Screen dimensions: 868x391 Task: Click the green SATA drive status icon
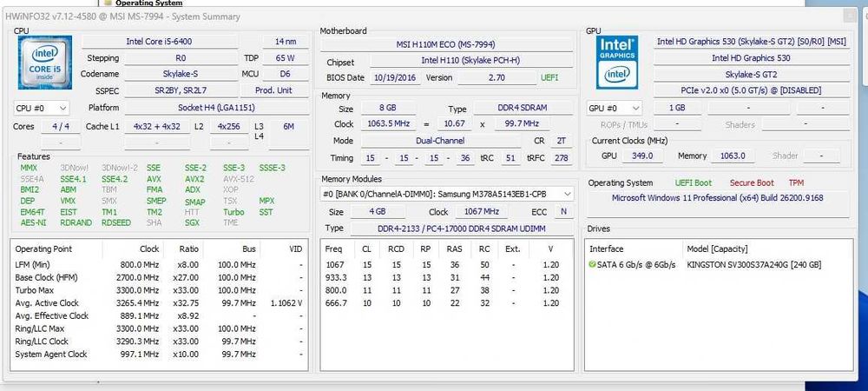pyautogui.click(x=592, y=265)
